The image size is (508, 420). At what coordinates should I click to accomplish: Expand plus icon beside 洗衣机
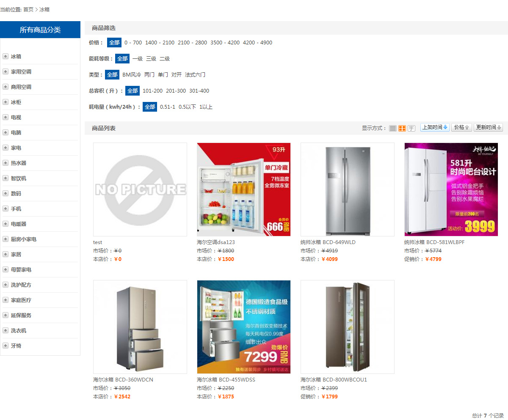[x=6, y=330]
